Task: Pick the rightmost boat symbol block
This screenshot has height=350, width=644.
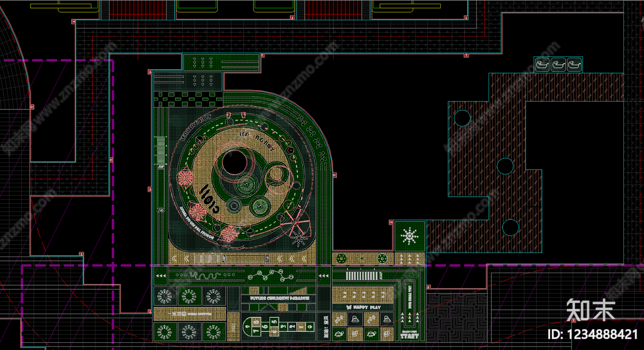Action: [574, 64]
